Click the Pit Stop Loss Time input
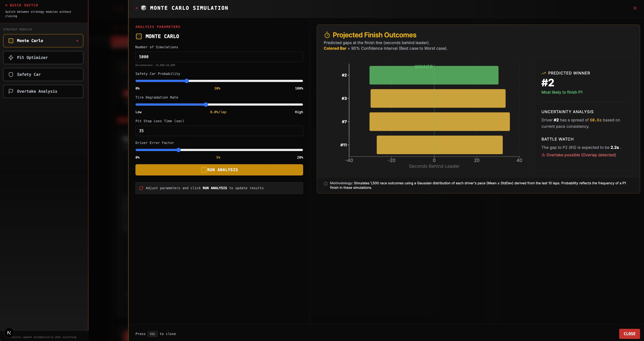Screen dimensions: 644x341 click(219, 131)
